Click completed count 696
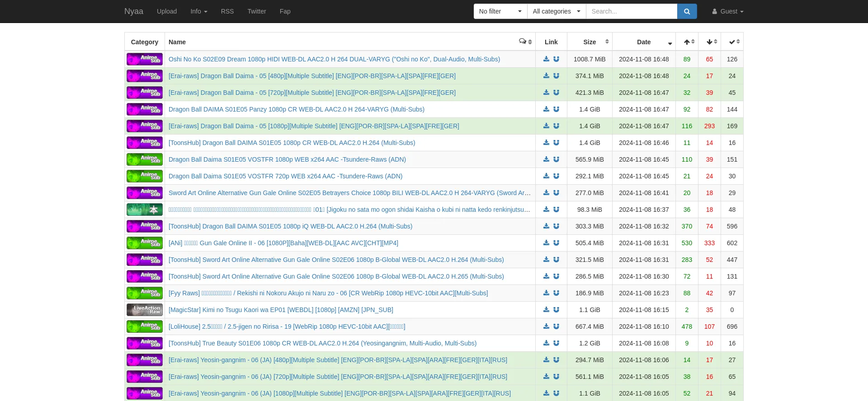This screenshot has width=868, height=401. (732, 326)
